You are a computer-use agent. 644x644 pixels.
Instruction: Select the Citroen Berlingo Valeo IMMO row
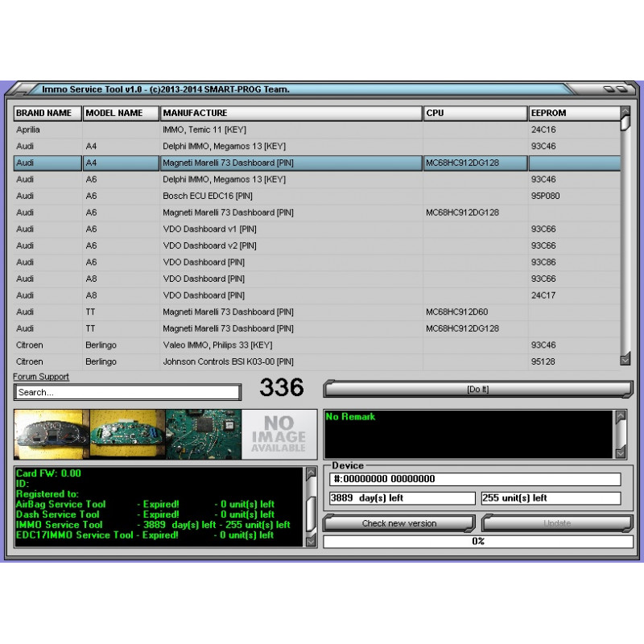[242, 345]
